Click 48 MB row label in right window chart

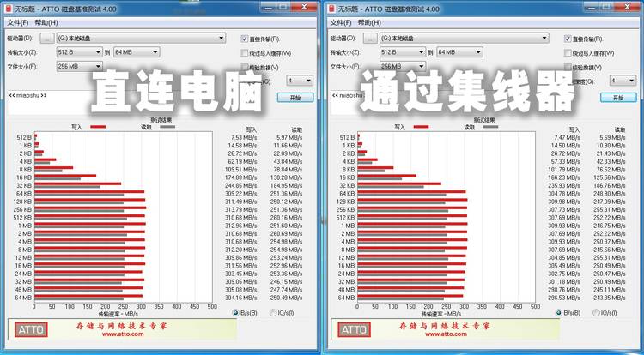[x=346, y=290]
